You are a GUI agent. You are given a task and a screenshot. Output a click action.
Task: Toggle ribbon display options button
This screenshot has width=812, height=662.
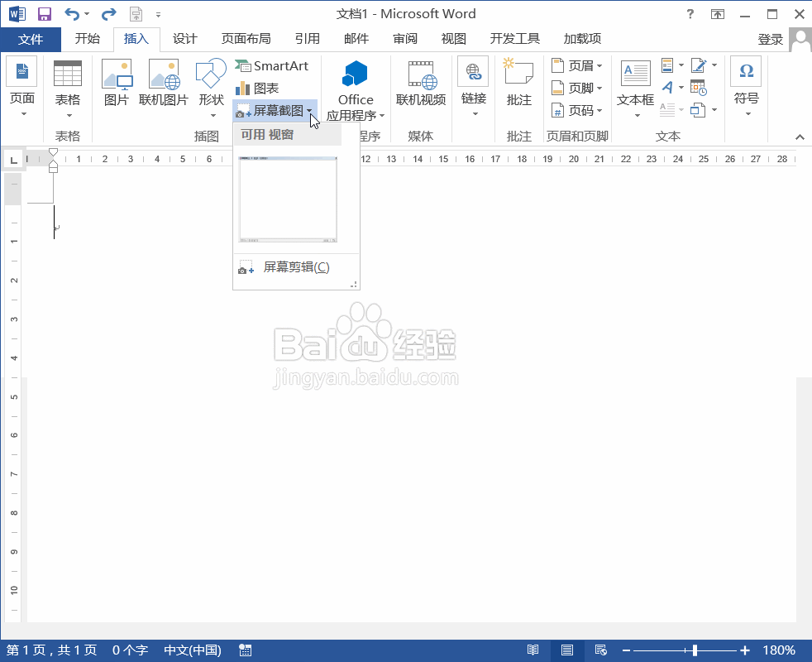pos(717,14)
